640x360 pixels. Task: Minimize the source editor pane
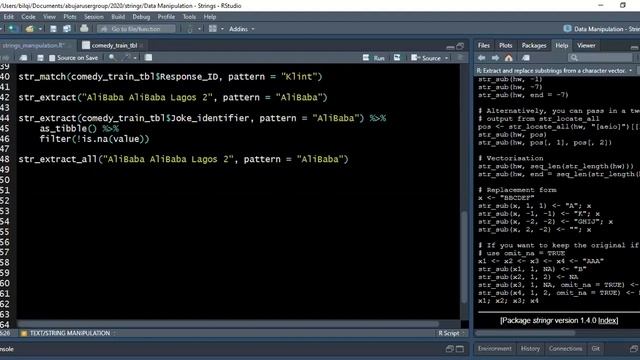pyautogui.click(x=450, y=46)
